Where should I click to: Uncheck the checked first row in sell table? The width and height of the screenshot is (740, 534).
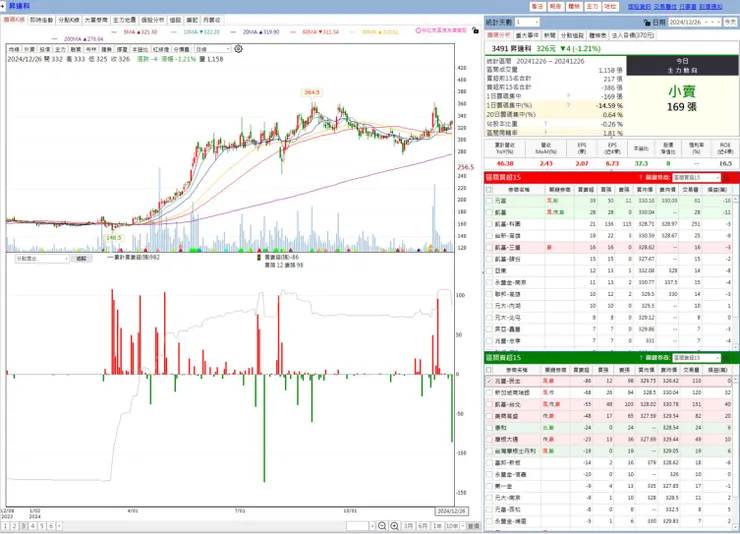pos(489,381)
